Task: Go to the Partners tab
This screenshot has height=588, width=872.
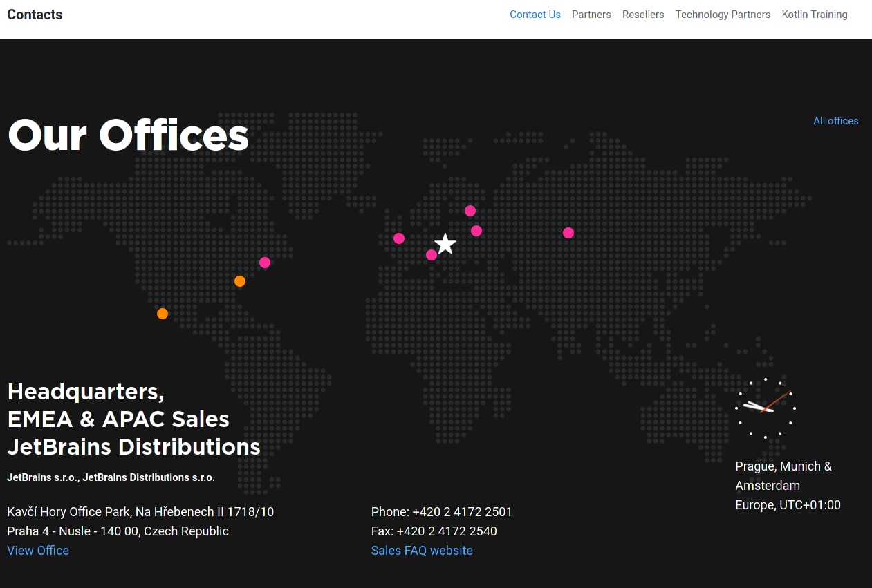Action: (591, 15)
